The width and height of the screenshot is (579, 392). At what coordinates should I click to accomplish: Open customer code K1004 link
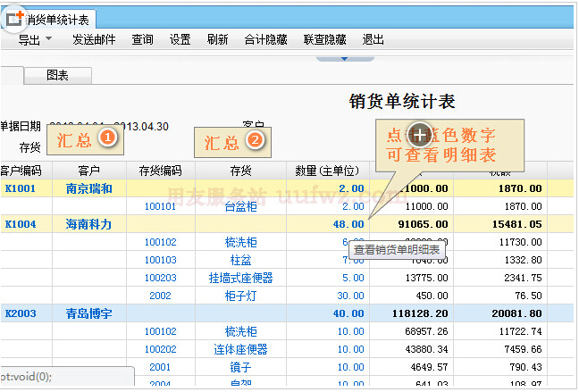21,224
